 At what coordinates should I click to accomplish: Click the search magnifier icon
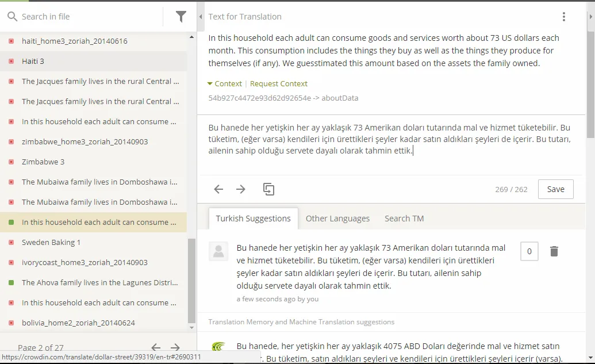pyautogui.click(x=12, y=16)
